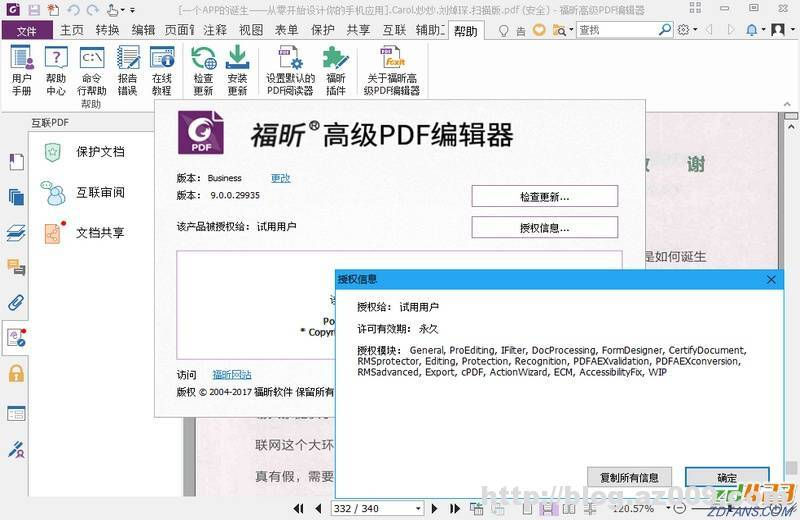The height and width of the screenshot is (520, 800).
Task: Click 关于福昕高级PDF编辑器 ribbon button
Action: coord(392,70)
